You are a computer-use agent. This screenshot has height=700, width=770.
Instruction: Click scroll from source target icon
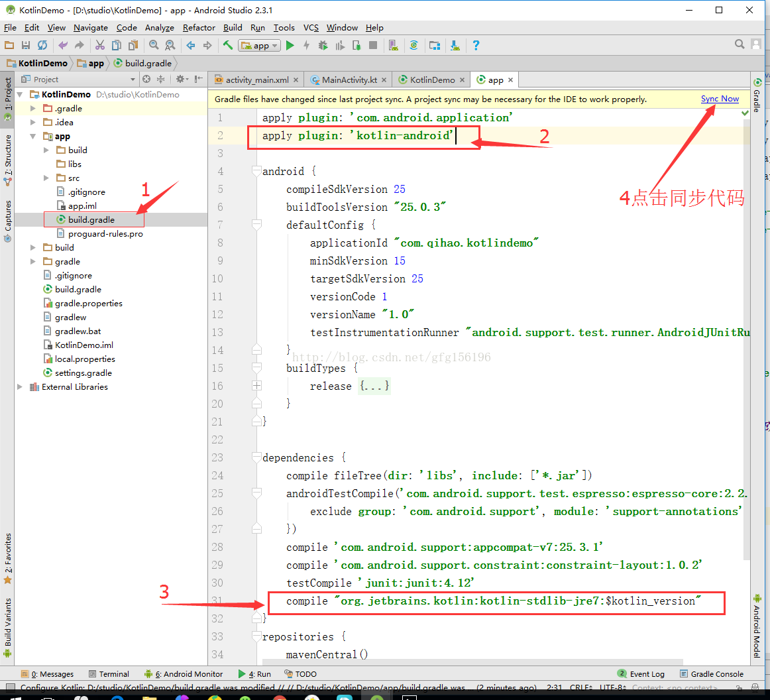point(146,79)
